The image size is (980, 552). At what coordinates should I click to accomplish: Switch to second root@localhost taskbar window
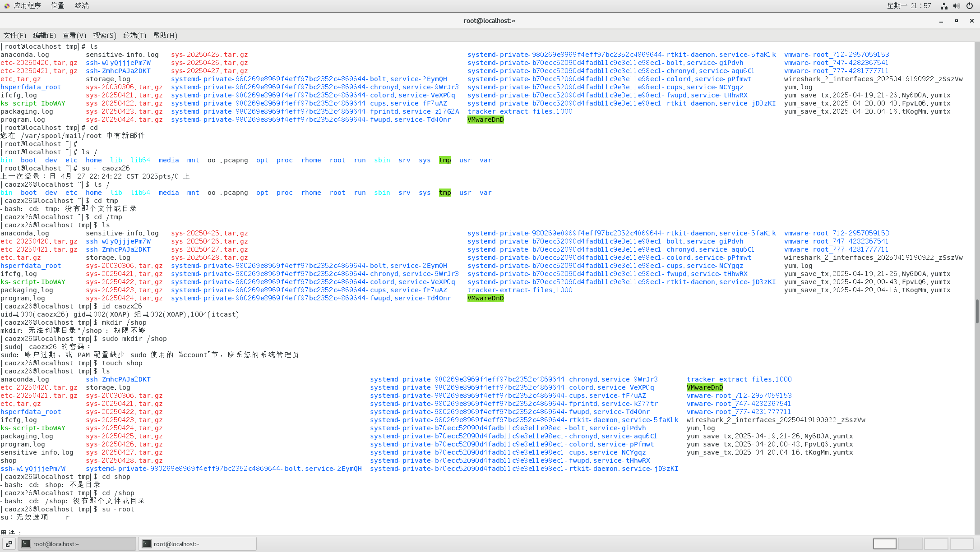197,544
